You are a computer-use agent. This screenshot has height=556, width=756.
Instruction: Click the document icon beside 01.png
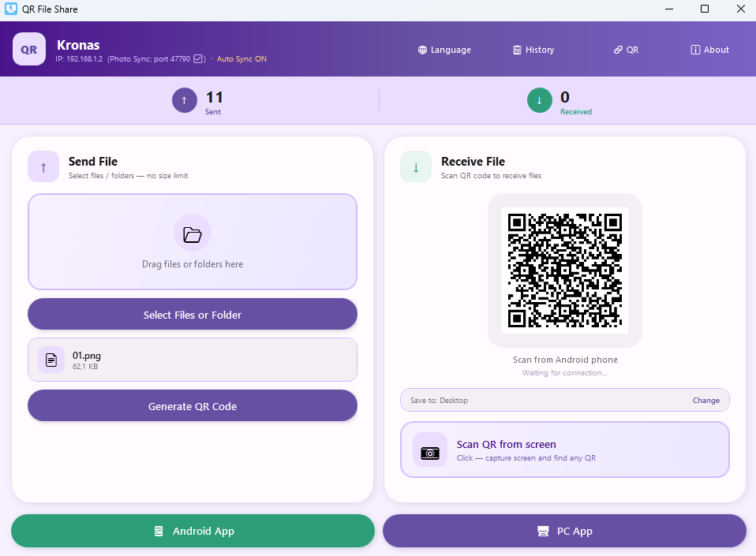point(51,360)
